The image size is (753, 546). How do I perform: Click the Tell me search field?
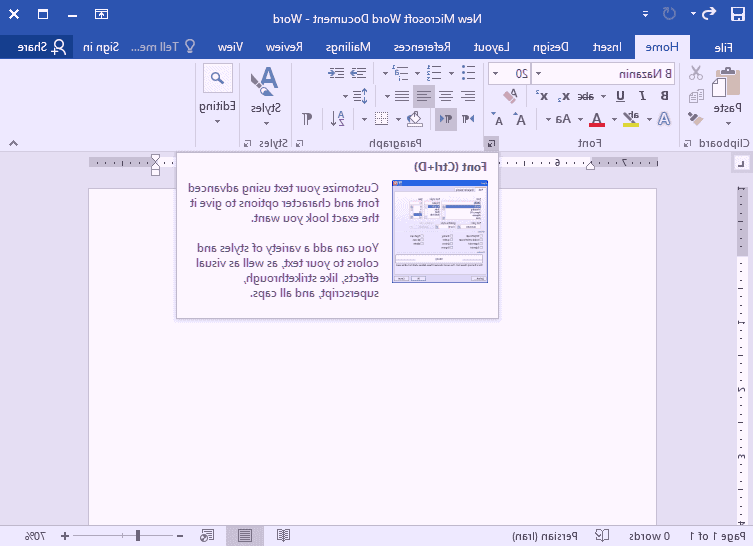click(160, 47)
